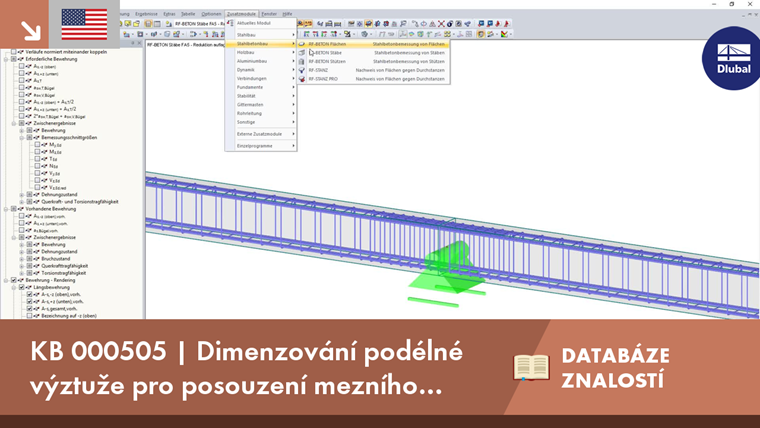Viewport: 760px width, 428px height.
Task: Open the Zusatzmodule menu
Action: (x=241, y=14)
